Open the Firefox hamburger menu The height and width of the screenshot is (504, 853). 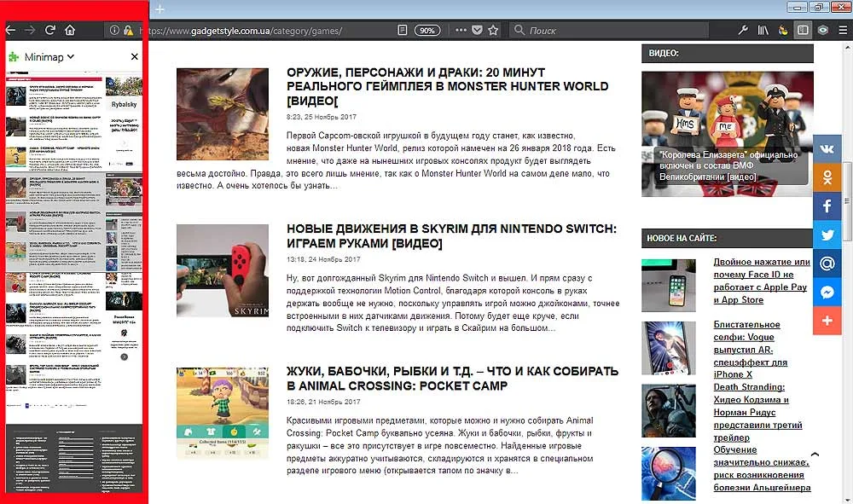click(843, 31)
